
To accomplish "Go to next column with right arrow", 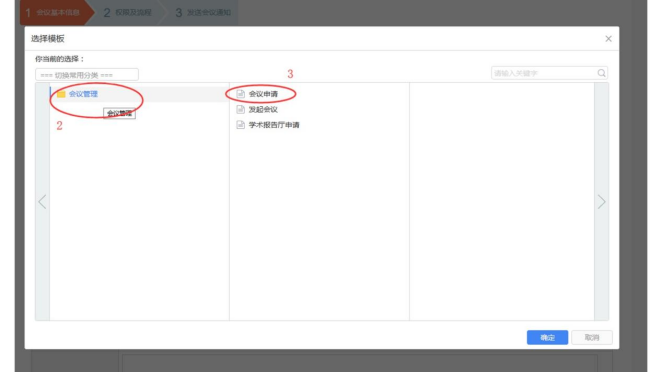I will 602,201.
